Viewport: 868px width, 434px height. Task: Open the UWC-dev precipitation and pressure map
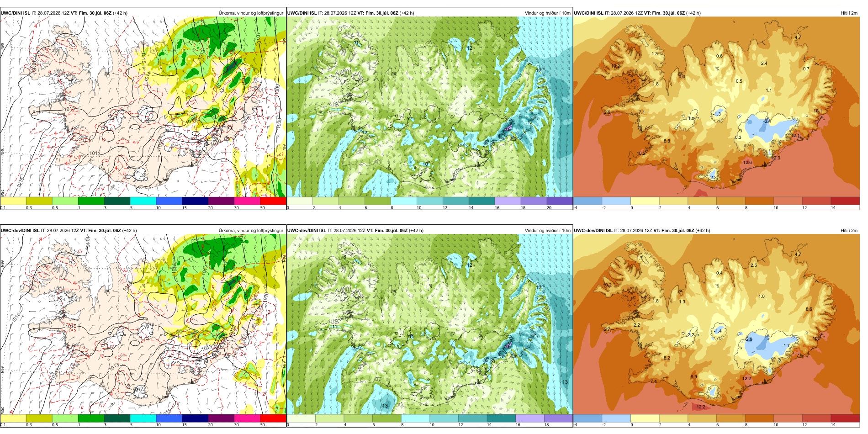[x=143, y=324]
